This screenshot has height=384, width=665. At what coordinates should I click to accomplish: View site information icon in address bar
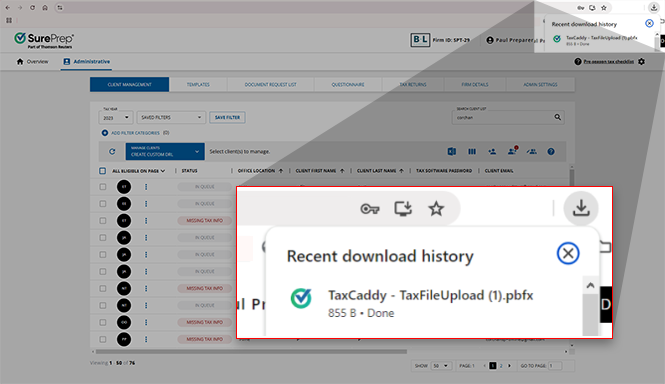pyautogui.click(x=60, y=8)
